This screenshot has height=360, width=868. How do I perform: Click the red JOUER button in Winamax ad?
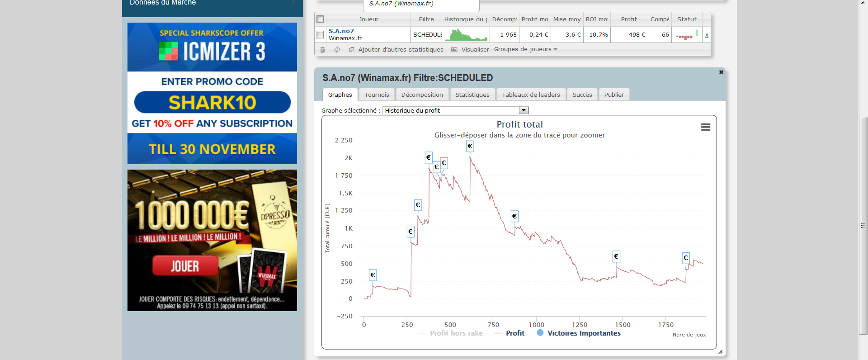pos(185,266)
